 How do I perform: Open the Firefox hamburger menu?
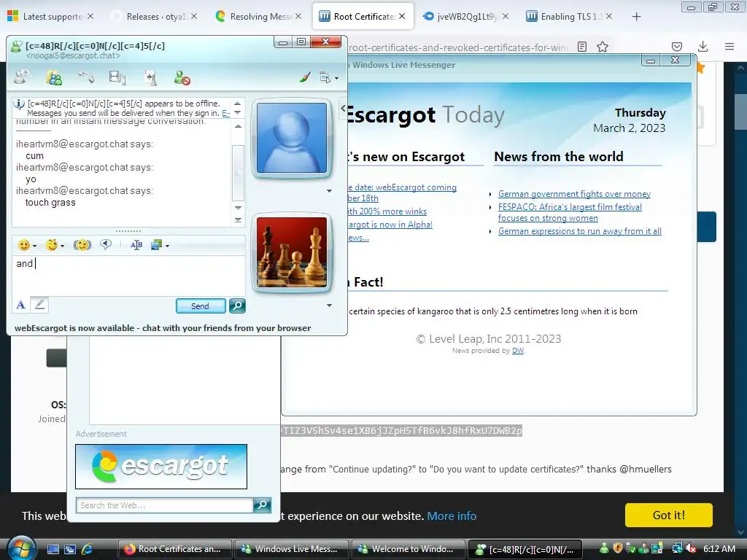click(729, 47)
